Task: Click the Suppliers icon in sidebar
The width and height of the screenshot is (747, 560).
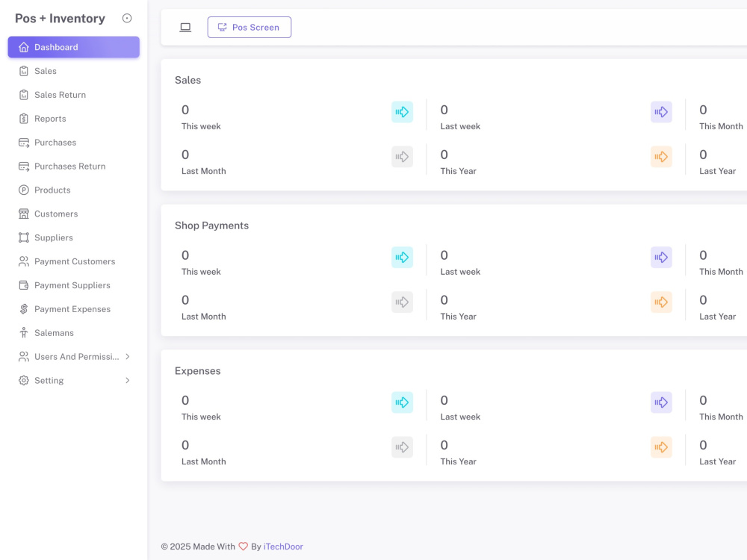Action: 24,237
